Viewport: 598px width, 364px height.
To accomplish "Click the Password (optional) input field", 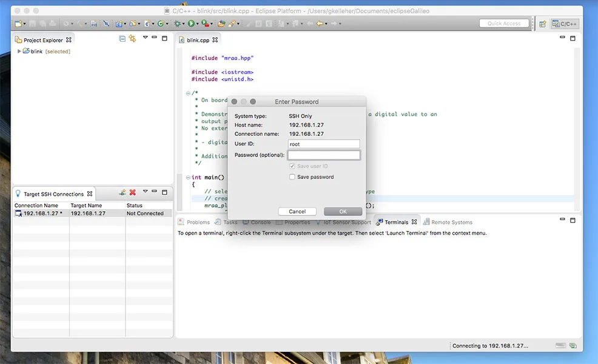I will pos(324,155).
